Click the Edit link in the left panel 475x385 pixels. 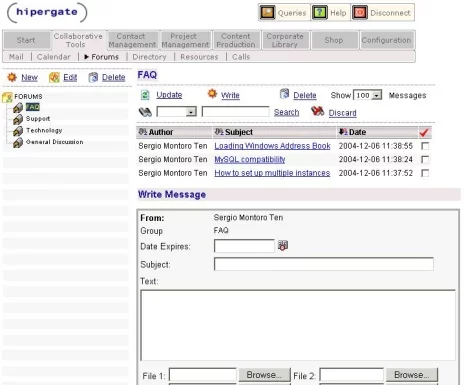(70, 78)
